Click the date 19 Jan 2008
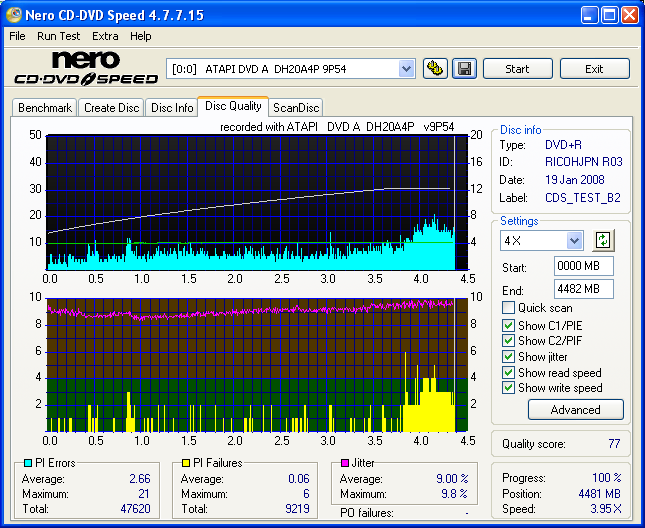 pyautogui.click(x=575, y=180)
